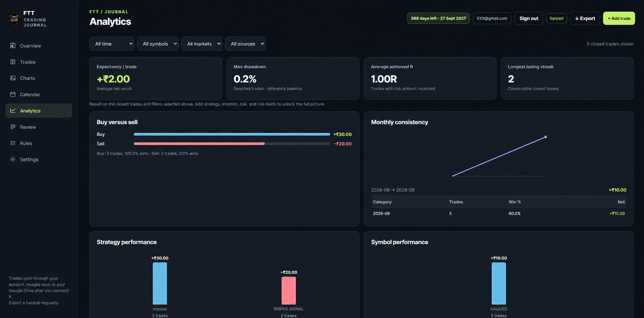The width and height of the screenshot is (644, 318).
Task: Click the 60.0% win rate cell
Action: click(x=515, y=213)
